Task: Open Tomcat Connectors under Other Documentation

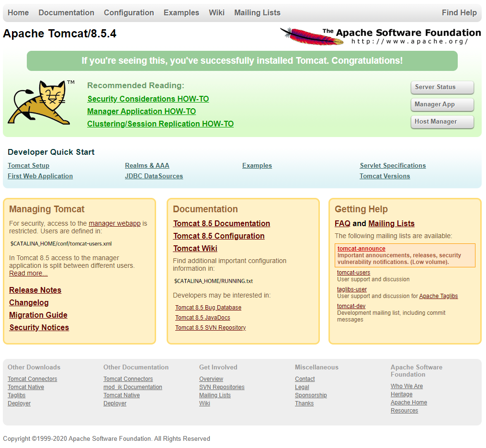Action: [128, 379]
